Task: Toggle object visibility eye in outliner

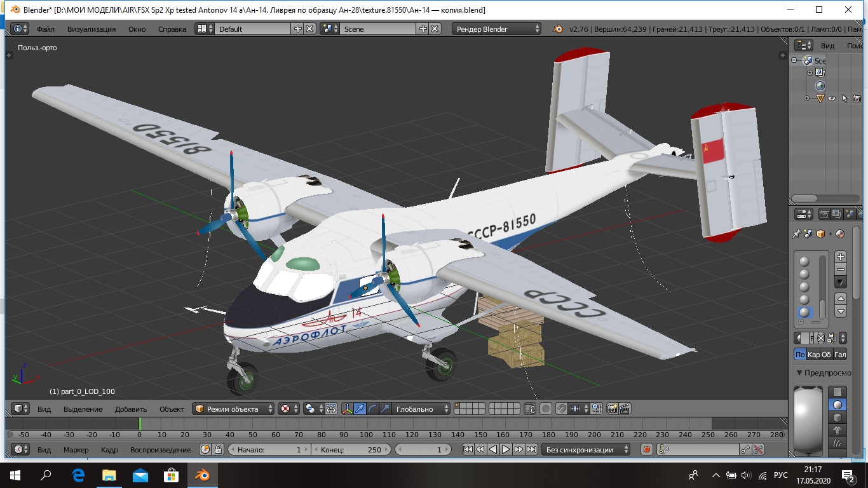Action: pos(831,98)
